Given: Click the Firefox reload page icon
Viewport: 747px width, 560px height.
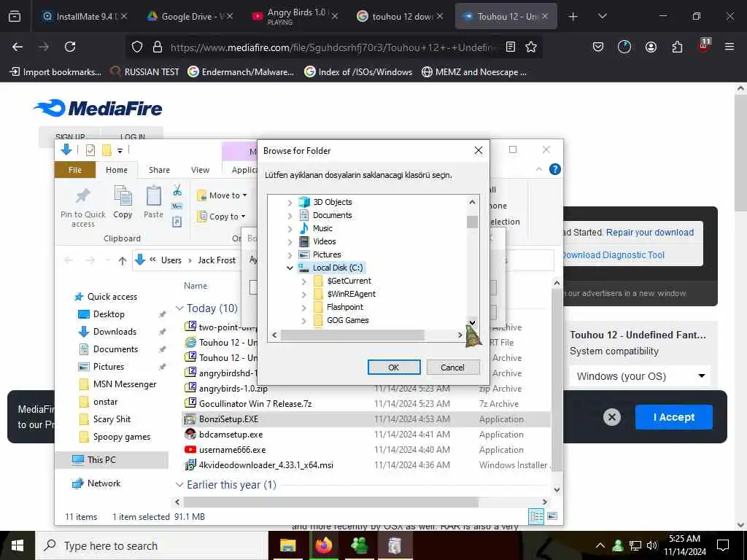Looking at the screenshot, I should coord(70,47).
